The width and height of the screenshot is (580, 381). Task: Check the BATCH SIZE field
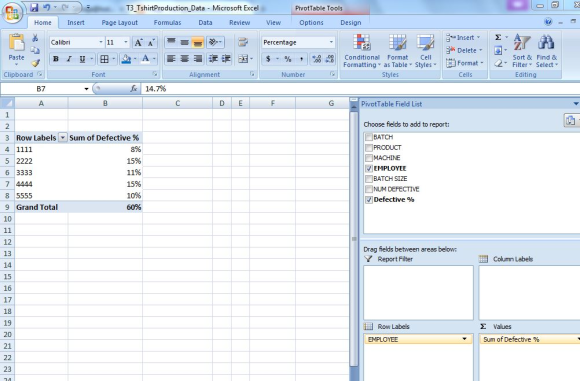(369, 179)
